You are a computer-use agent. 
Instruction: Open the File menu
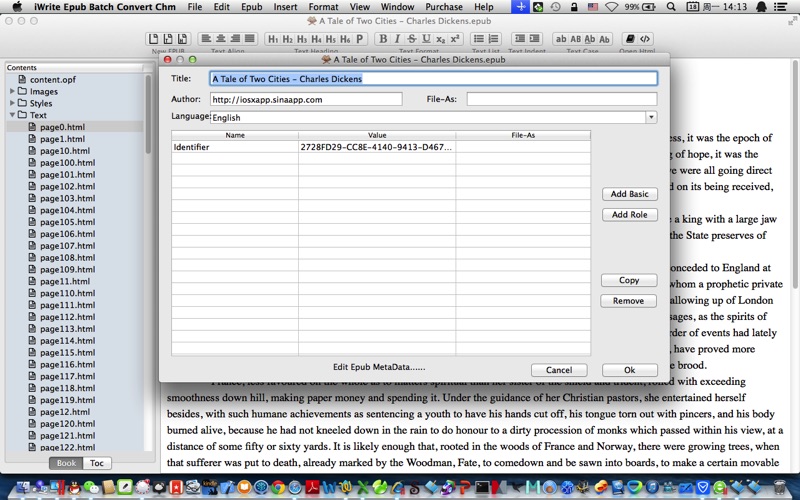194,7
